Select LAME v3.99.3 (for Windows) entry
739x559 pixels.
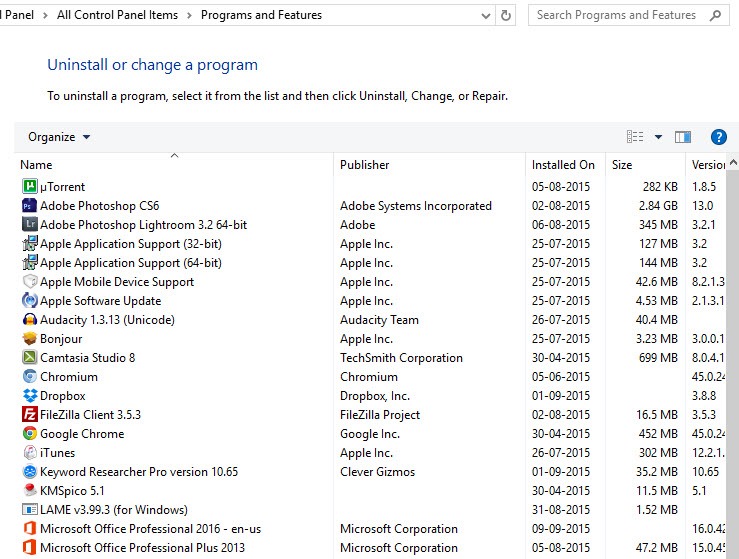pyautogui.click(x=114, y=510)
